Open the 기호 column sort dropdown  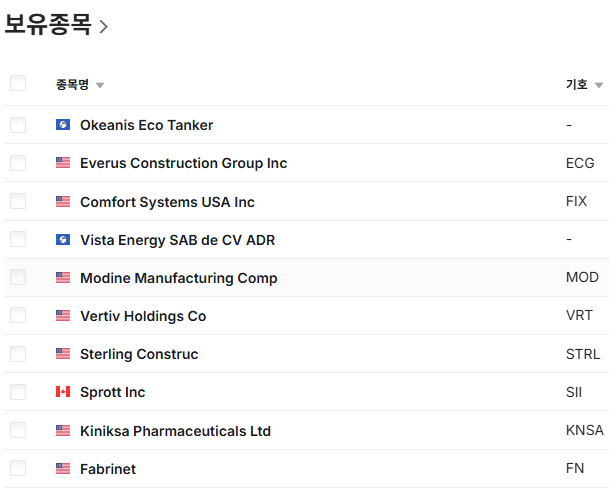tap(599, 85)
